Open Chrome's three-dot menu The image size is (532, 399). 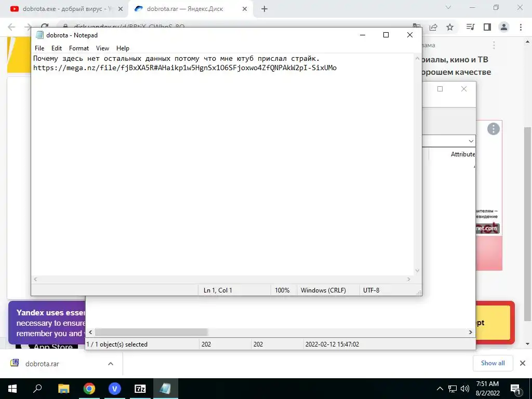pyautogui.click(x=521, y=27)
